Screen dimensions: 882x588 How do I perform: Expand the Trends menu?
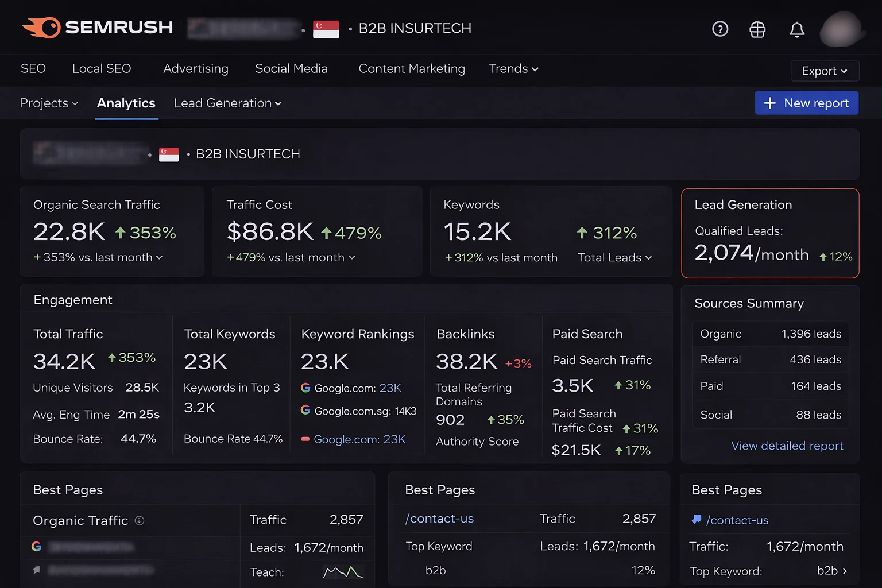[513, 69]
